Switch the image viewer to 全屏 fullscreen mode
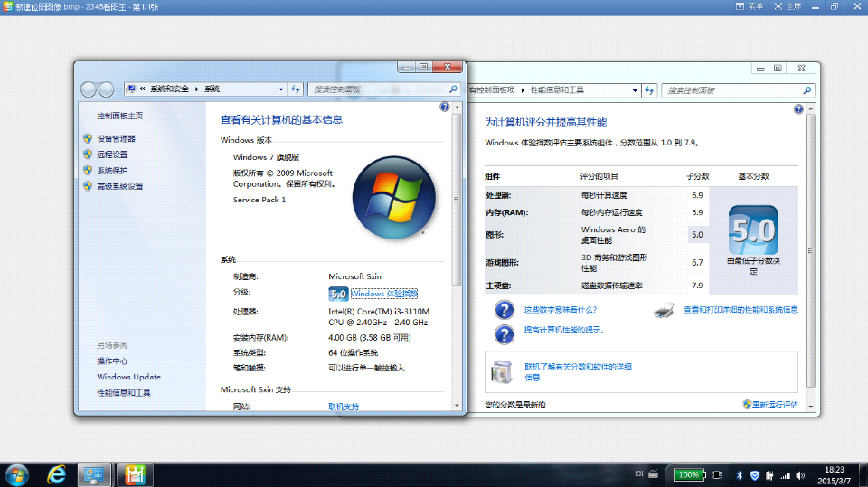The image size is (868, 487). coord(788,6)
